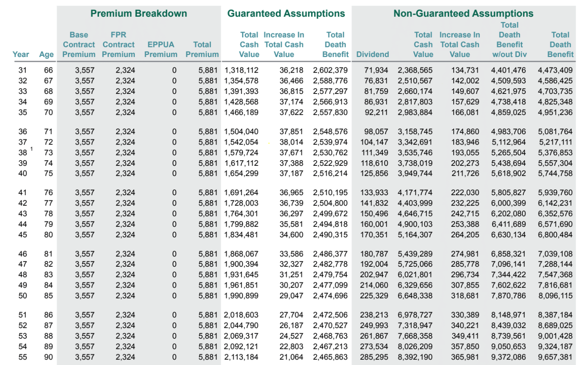Click death benefit 5,744,758 in year 40
The image size is (588, 365).
[555, 174]
